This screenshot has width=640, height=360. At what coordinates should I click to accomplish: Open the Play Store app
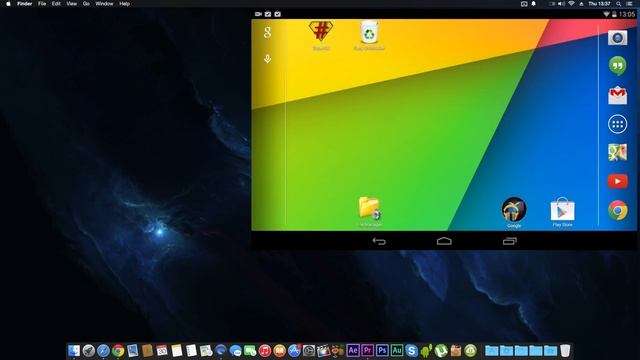(x=562, y=209)
